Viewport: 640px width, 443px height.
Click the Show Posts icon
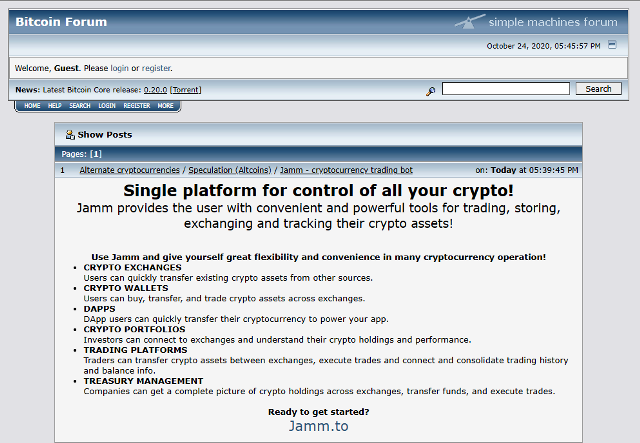tap(70, 134)
